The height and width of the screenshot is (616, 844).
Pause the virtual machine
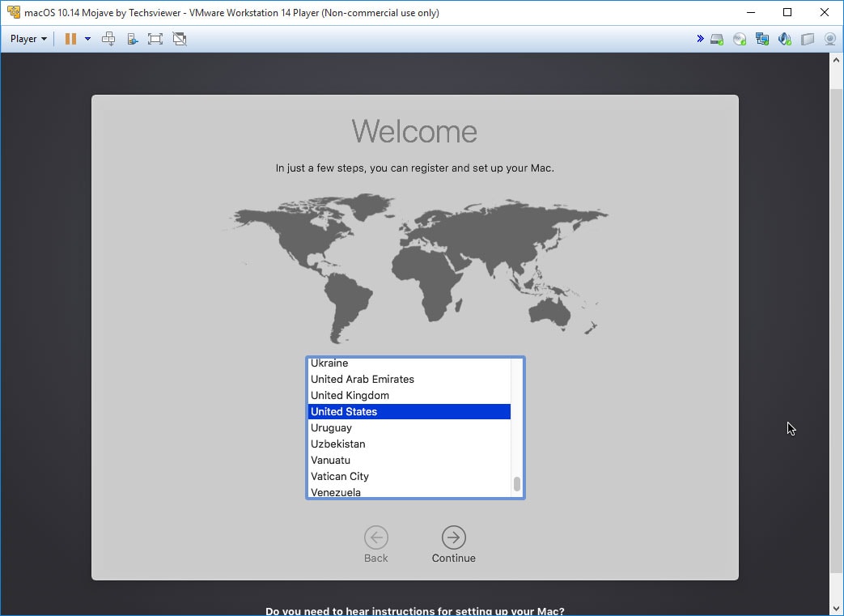tap(70, 39)
